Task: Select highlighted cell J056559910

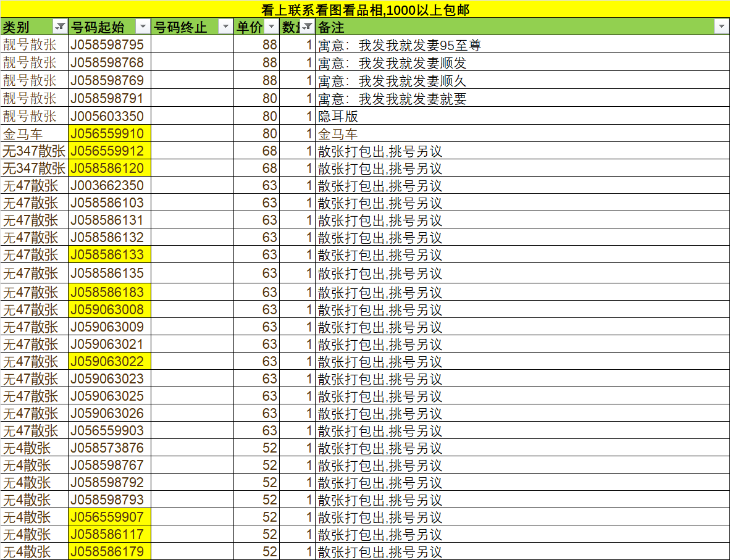Action: pos(110,133)
